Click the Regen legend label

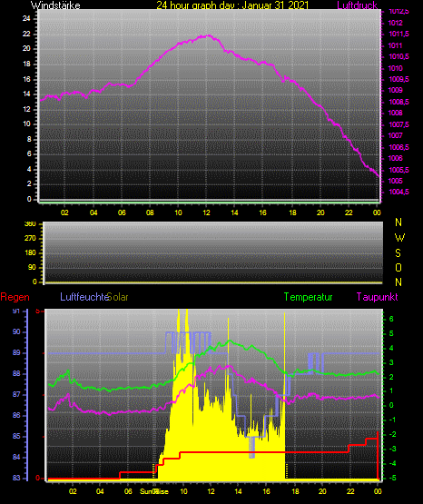pos(15,297)
